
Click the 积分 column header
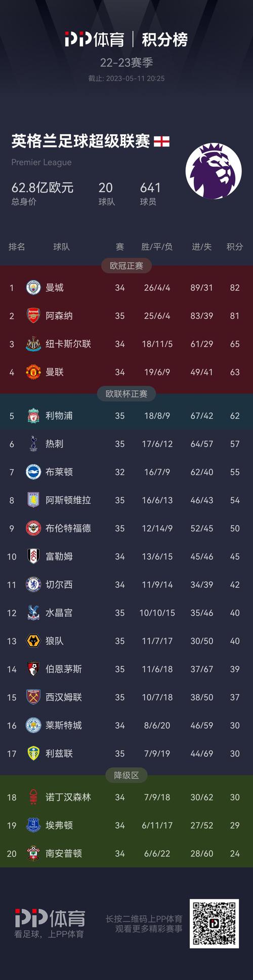point(235,247)
